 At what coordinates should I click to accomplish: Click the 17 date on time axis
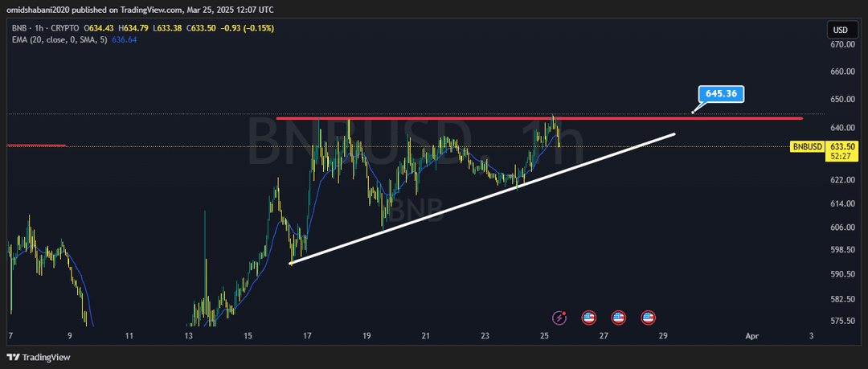pos(308,336)
